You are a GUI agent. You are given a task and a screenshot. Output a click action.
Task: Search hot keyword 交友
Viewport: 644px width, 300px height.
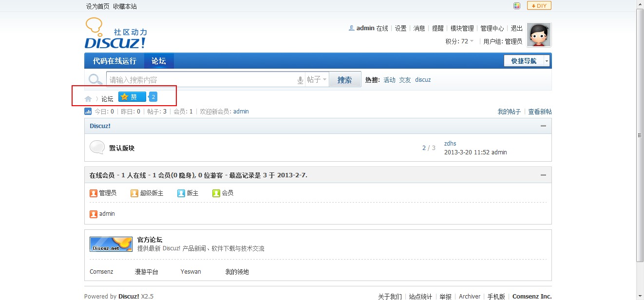click(405, 80)
